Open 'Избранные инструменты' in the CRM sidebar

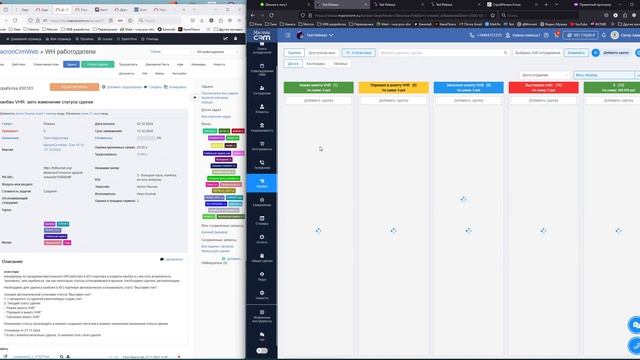point(262,316)
